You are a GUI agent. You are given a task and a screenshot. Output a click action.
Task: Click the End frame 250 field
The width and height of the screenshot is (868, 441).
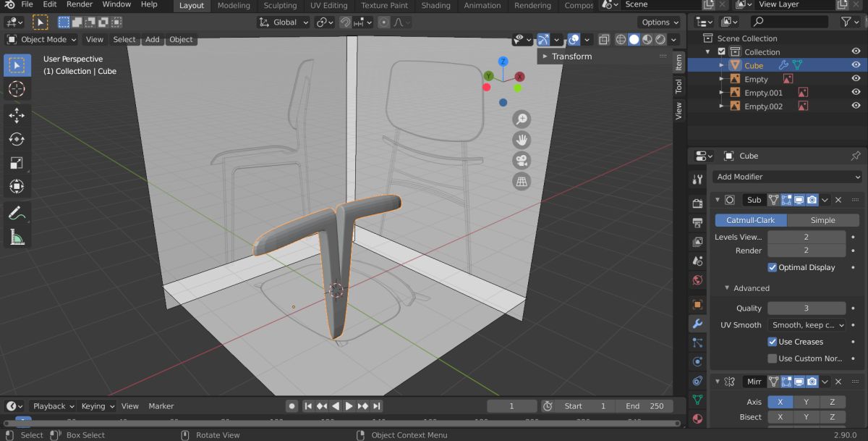point(644,406)
